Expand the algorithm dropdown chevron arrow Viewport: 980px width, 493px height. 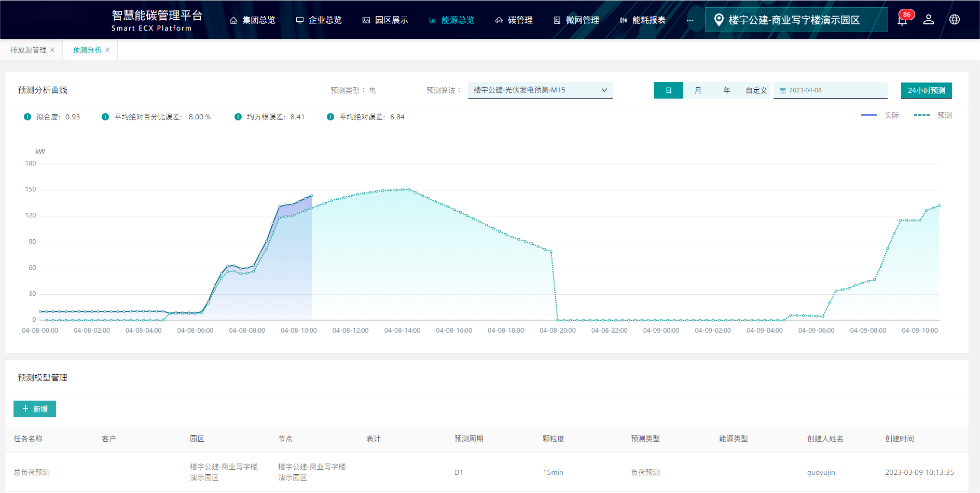coord(604,90)
